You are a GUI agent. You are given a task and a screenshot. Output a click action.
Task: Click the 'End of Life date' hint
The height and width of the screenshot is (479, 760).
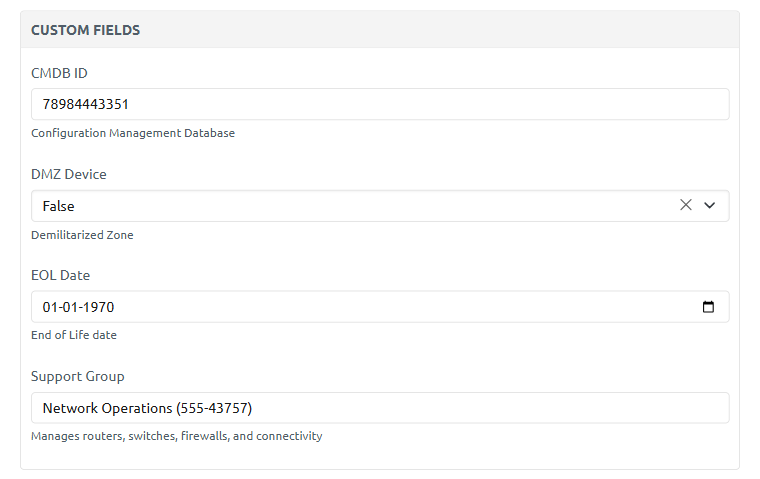pyautogui.click(x=74, y=335)
